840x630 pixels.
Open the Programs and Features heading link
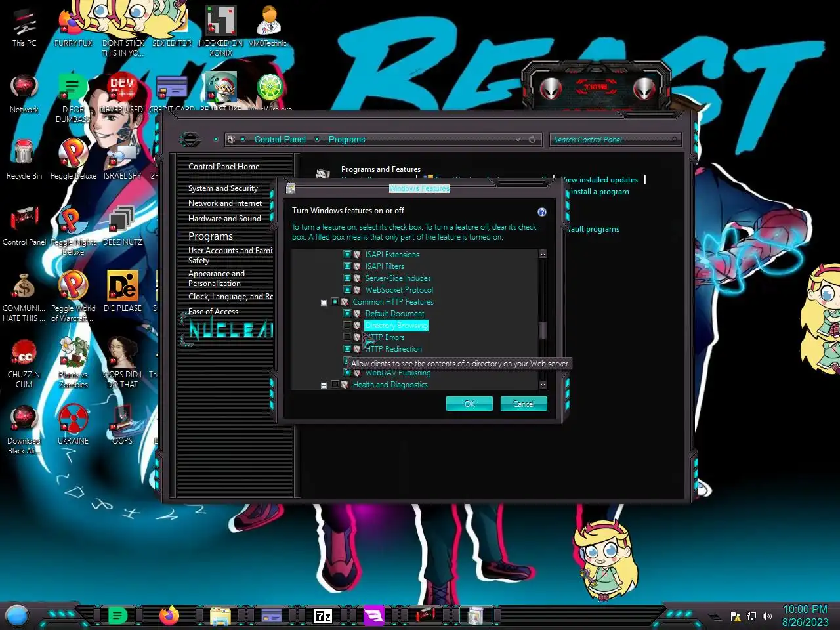pyautogui.click(x=381, y=169)
